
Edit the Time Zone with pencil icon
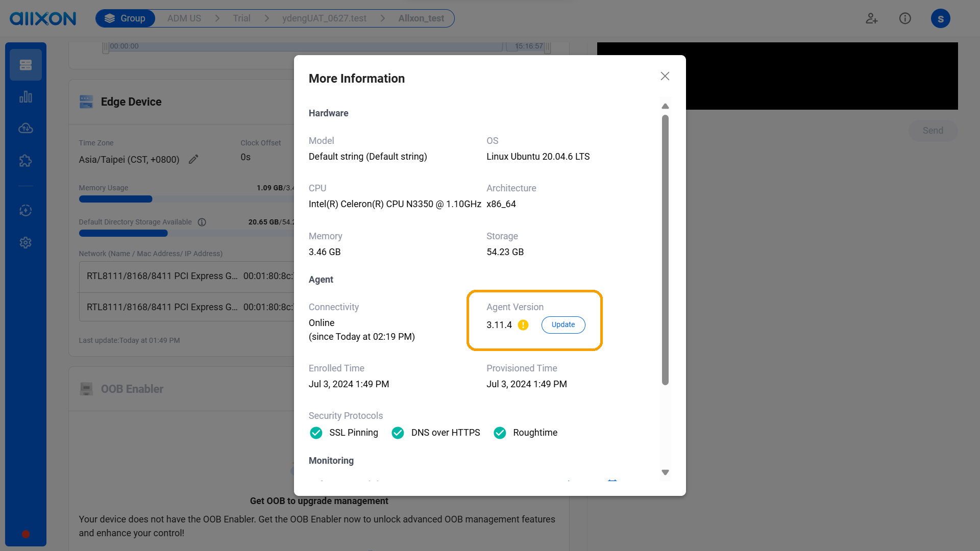pyautogui.click(x=193, y=159)
